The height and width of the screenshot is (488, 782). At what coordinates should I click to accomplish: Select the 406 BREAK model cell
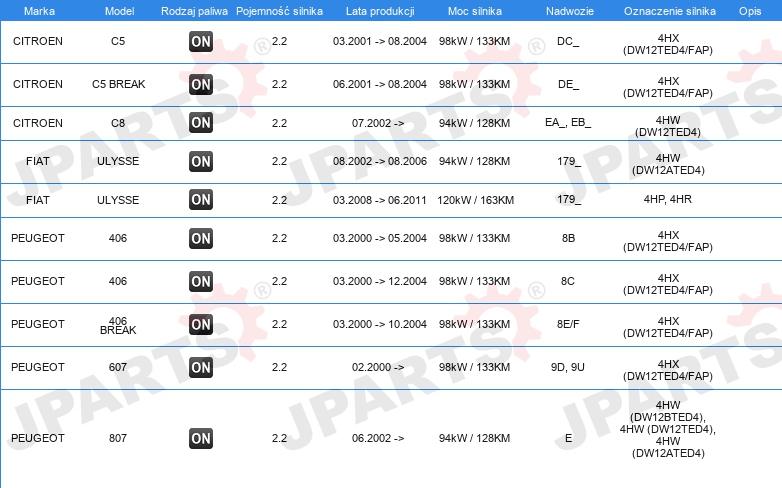(118, 325)
